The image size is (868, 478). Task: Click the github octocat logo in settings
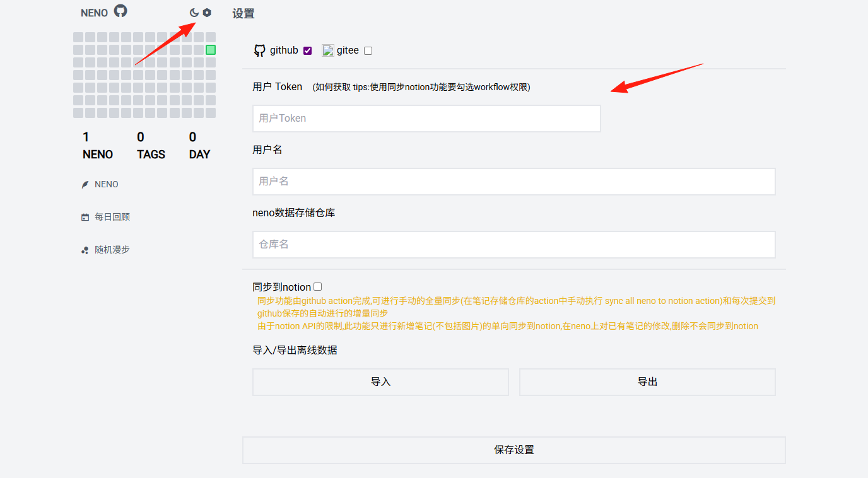coord(259,50)
